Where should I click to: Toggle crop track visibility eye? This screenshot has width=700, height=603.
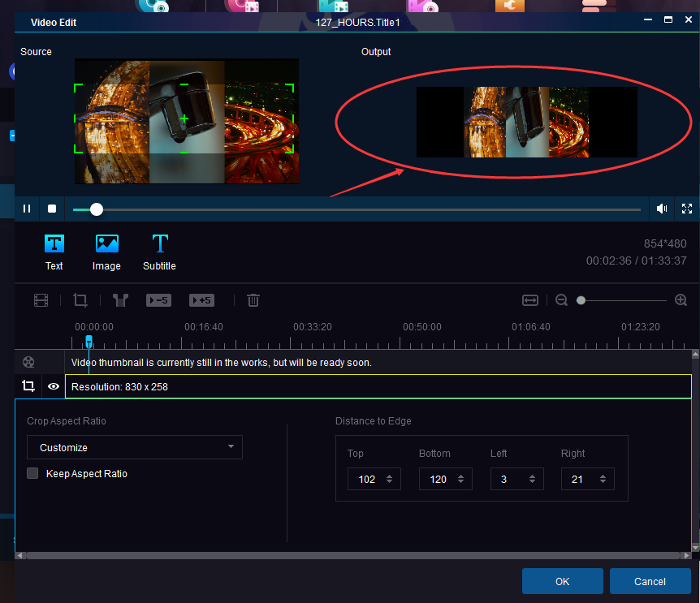[x=54, y=386]
